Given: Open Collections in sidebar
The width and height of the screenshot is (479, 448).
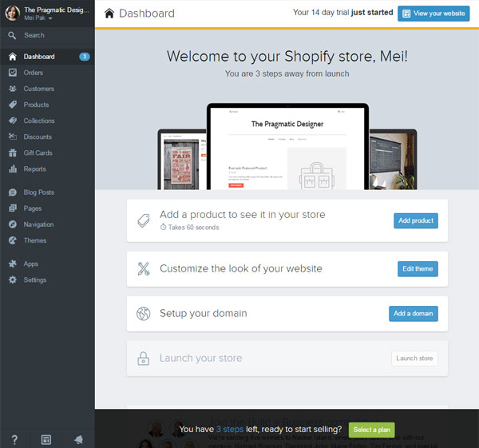Looking at the screenshot, I should coord(39,121).
